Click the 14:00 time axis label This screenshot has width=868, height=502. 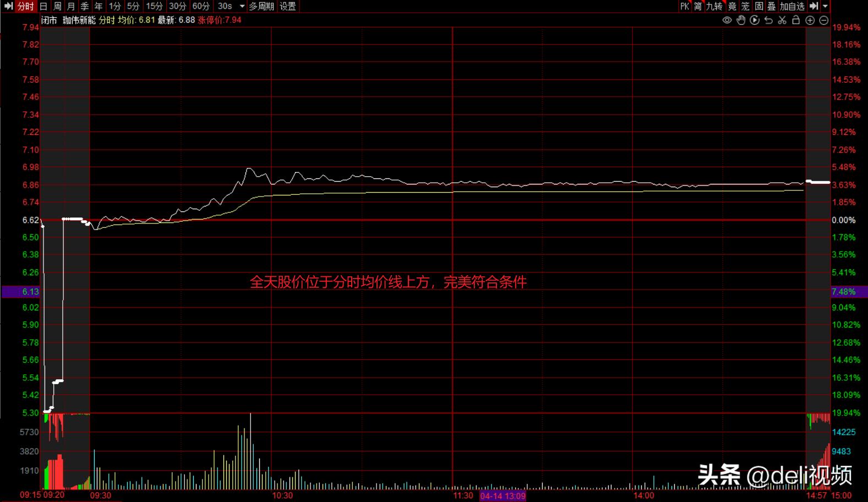click(643, 495)
